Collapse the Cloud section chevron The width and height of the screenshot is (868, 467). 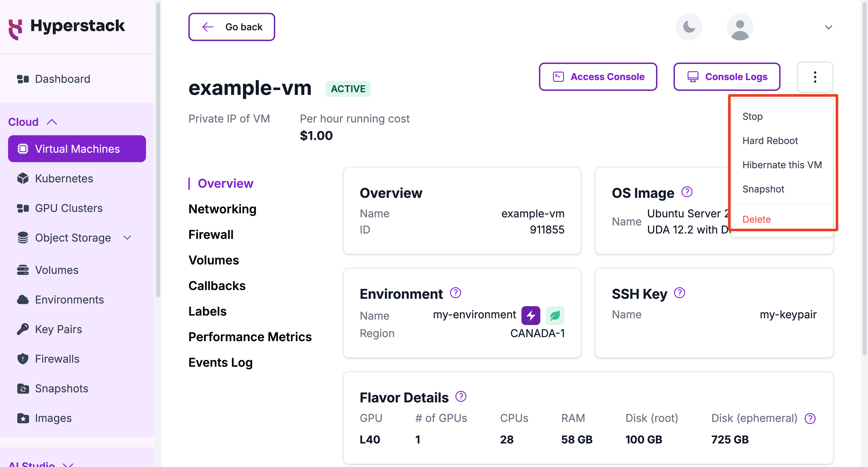tap(52, 122)
